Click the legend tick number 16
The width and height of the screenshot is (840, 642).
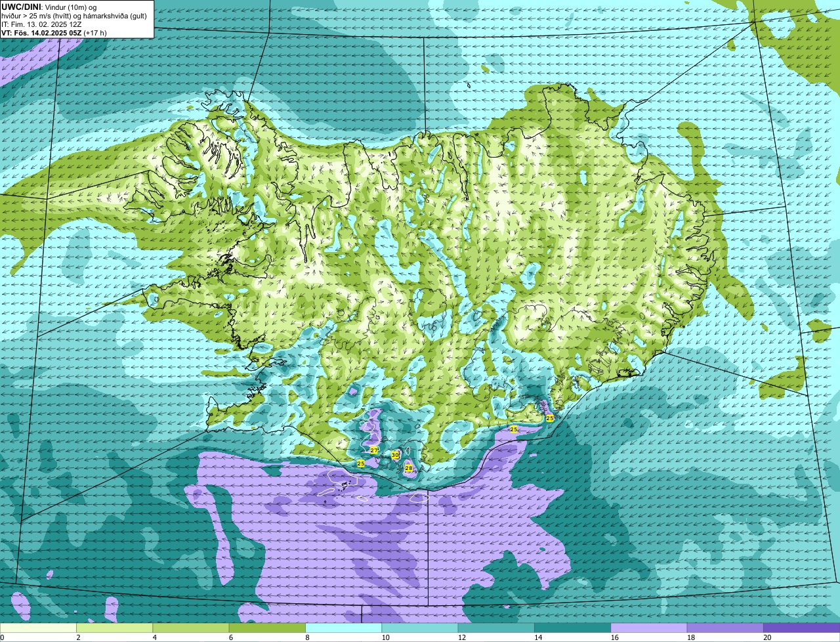pyautogui.click(x=614, y=637)
